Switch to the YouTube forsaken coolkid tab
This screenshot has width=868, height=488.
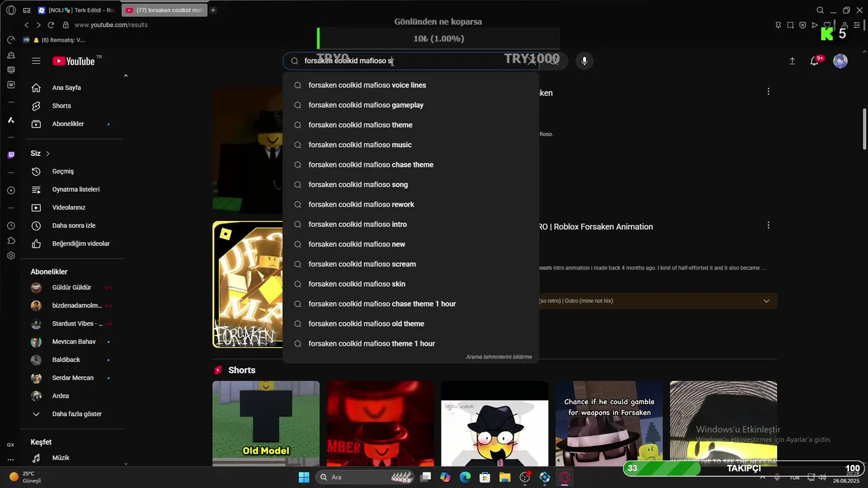(164, 10)
